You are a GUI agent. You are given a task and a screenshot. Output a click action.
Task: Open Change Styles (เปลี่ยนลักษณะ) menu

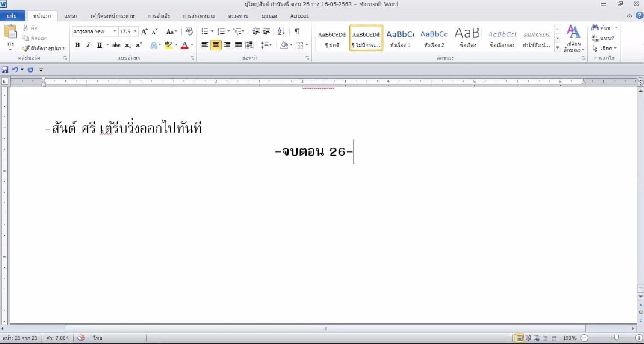[573, 39]
